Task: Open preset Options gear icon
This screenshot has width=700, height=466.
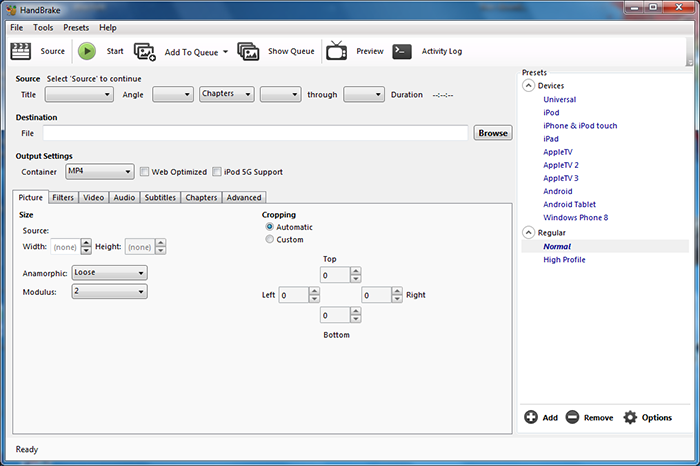Action: tap(630, 417)
